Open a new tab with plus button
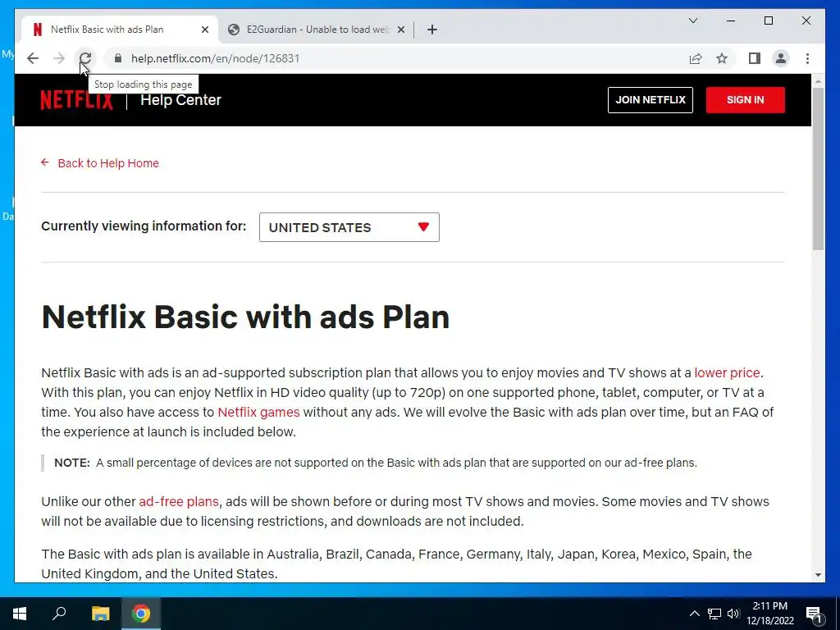Viewport: 840px width, 630px height. (432, 30)
